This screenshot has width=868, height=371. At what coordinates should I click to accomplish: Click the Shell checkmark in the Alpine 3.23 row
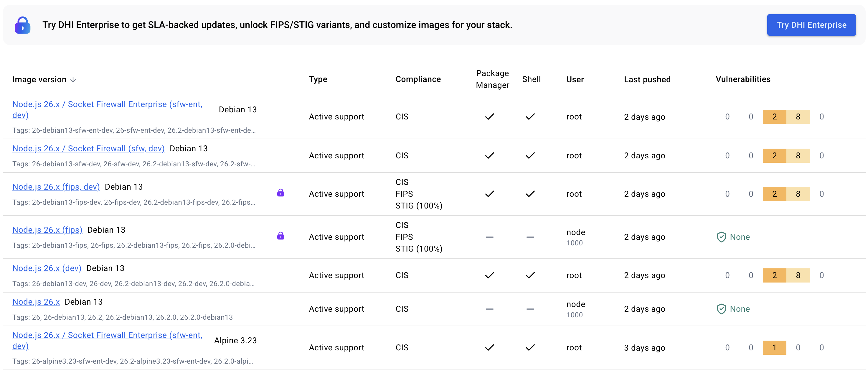530,347
